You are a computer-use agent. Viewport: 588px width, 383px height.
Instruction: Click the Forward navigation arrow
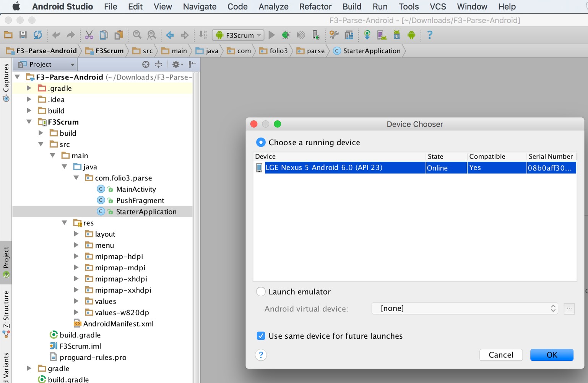[185, 35]
